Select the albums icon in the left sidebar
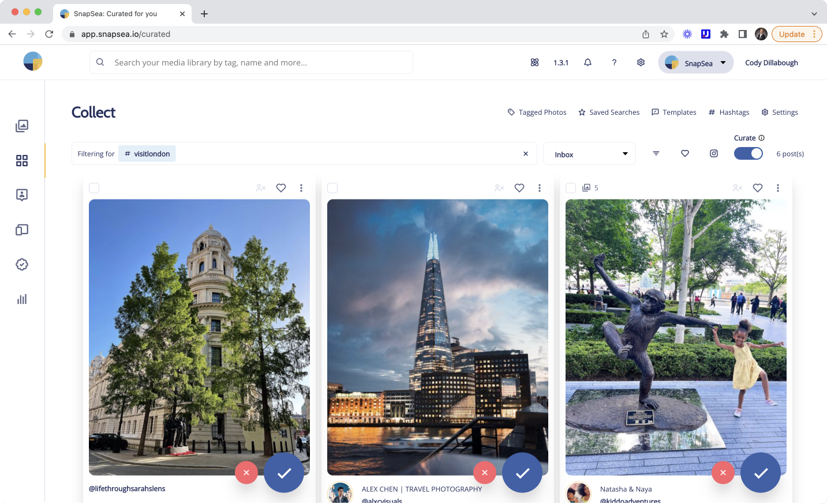Viewport: 827px width, 504px height. (x=21, y=230)
